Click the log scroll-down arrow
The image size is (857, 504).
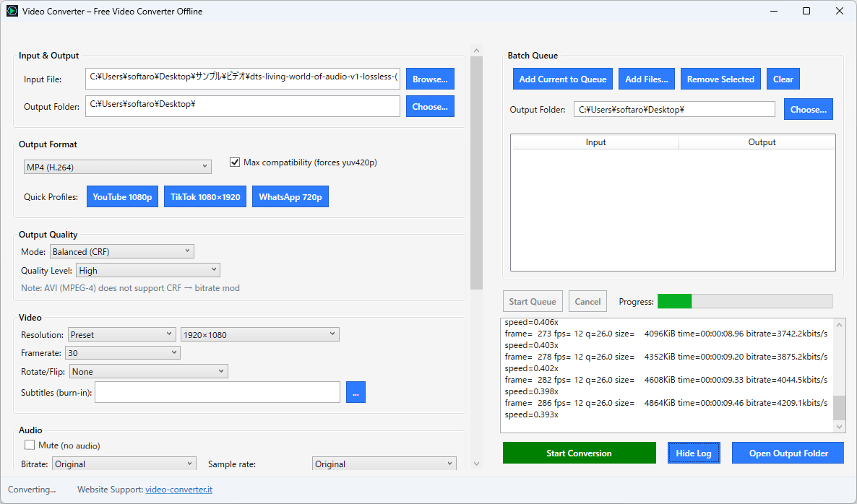[x=839, y=427]
